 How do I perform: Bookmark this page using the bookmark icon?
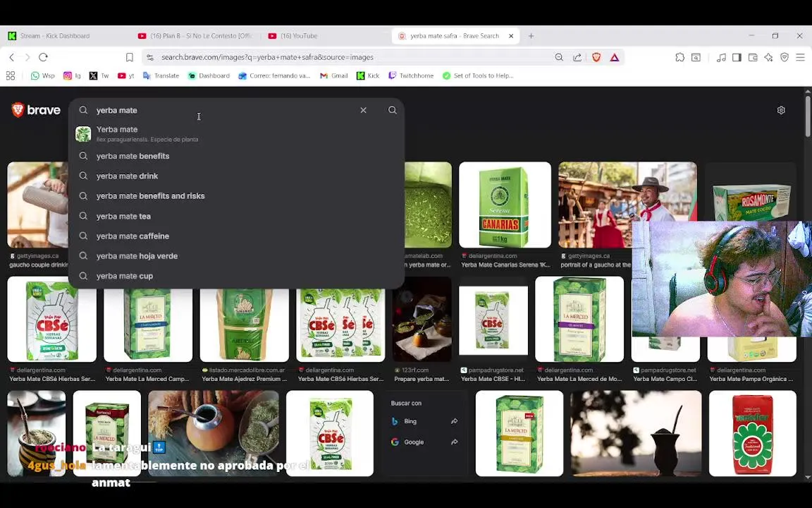pyautogui.click(x=130, y=57)
